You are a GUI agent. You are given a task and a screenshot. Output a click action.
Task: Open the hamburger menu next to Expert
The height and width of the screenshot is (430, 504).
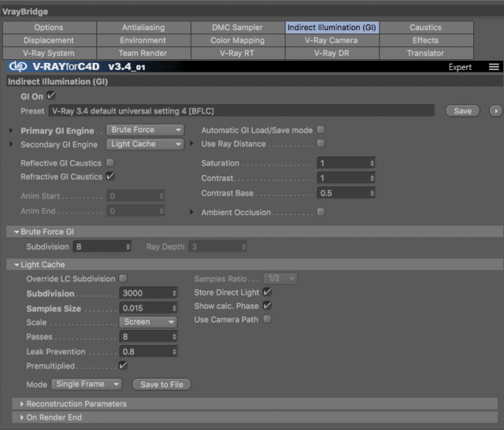494,67
